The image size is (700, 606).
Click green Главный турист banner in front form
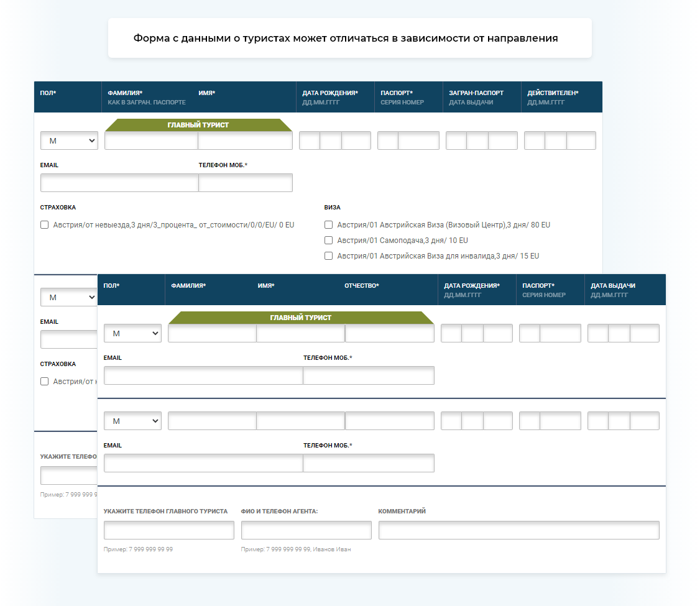pos(301,318)
